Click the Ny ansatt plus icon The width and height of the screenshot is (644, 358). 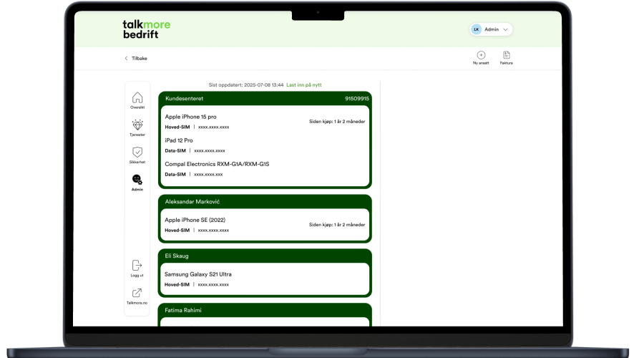coord(481,55)
